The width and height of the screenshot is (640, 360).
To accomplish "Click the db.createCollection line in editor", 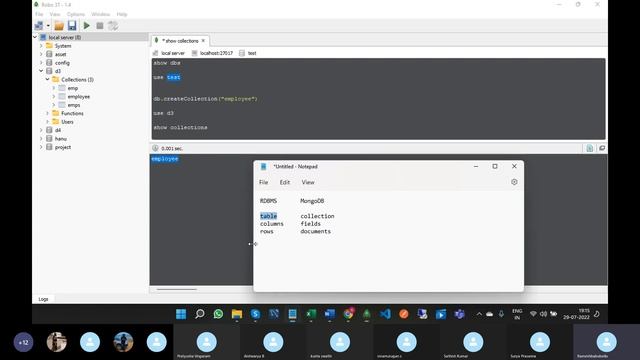I will tap(205, 99).
